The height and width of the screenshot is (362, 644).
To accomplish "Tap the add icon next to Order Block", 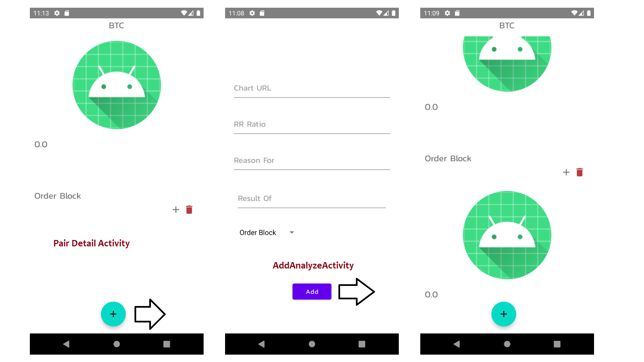I will tap(176, 209).
